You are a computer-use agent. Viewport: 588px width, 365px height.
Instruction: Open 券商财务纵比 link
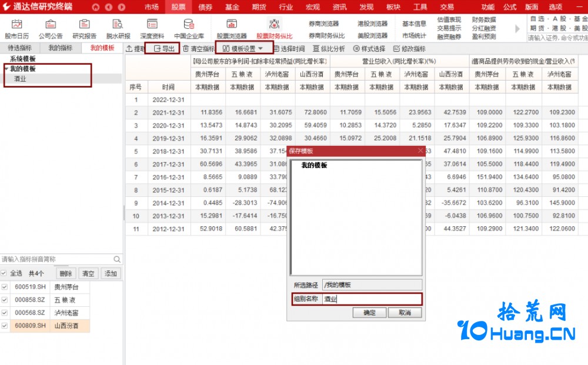[x=326, y=36]
